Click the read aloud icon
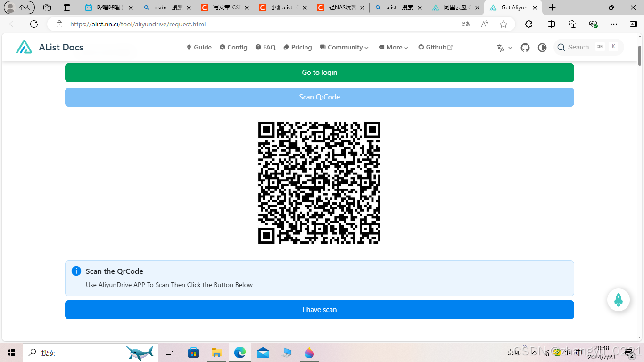 (485, 24)
